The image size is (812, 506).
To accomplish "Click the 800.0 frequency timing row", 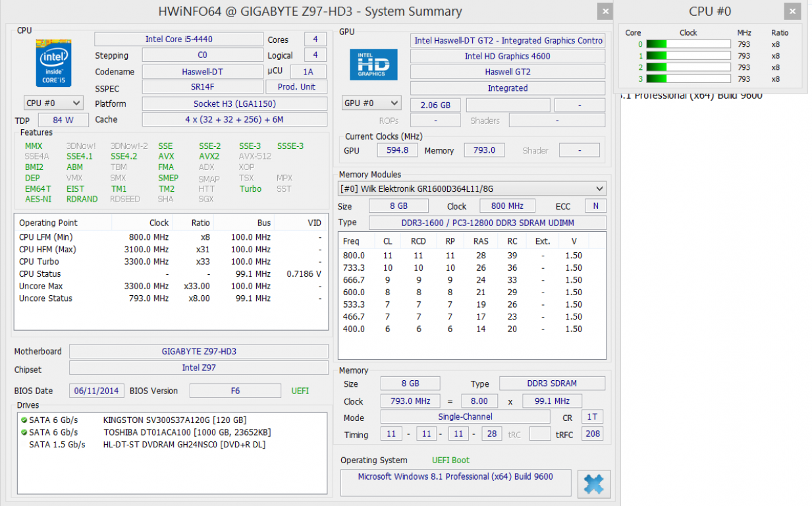I will click(472, 256).
